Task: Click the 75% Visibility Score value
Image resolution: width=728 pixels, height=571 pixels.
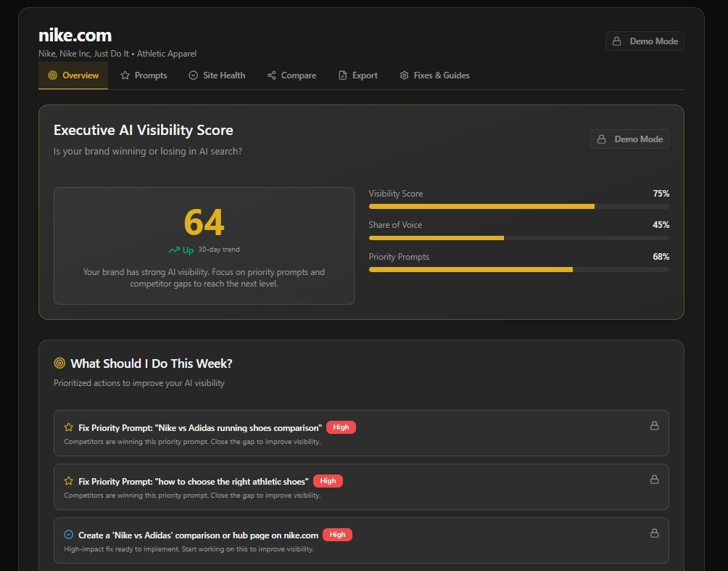Action: pos(661,193)
